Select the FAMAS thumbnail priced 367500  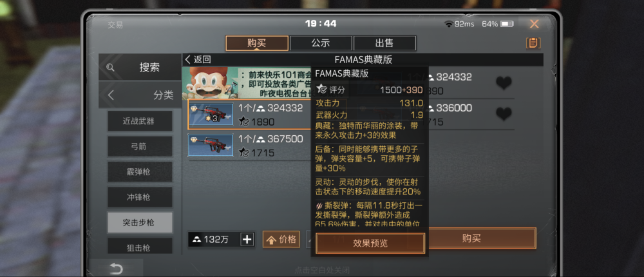coord(211,145)
